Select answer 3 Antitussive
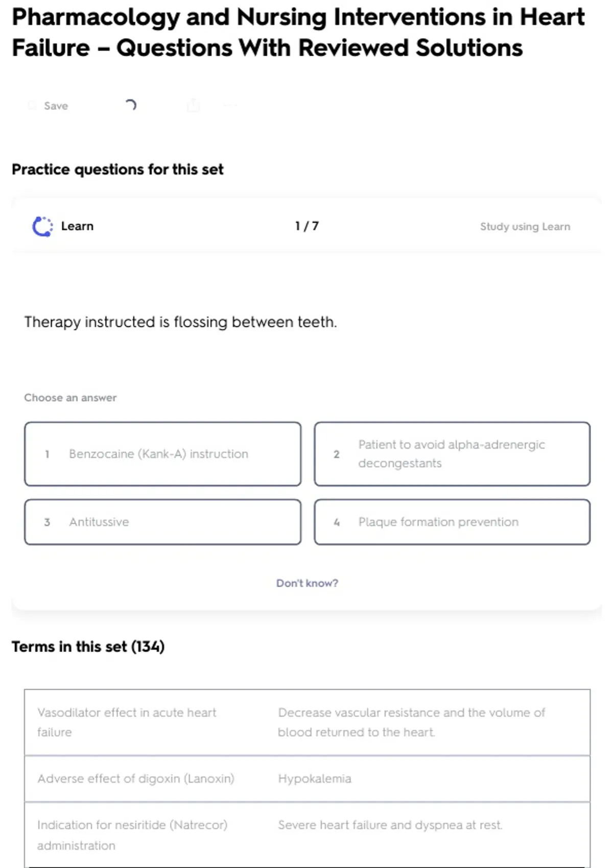The width and height of the screenshot is (613, 868). pos(162,522)
